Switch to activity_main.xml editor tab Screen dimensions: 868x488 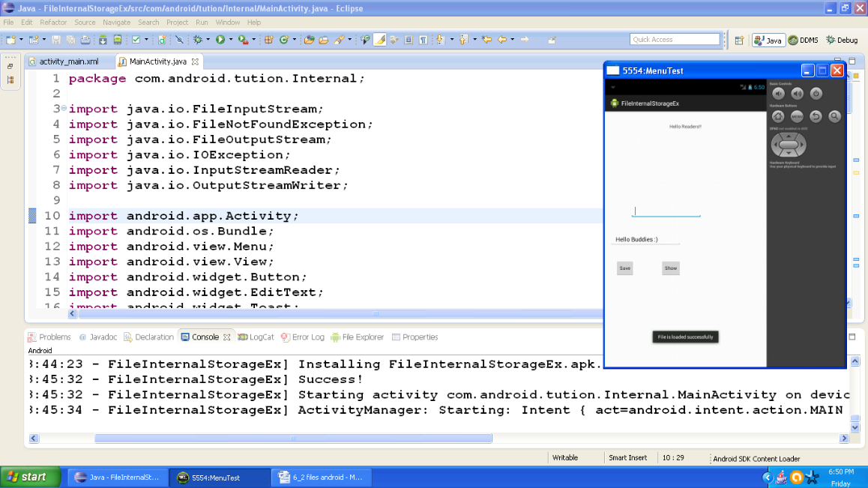pos(69,61)
